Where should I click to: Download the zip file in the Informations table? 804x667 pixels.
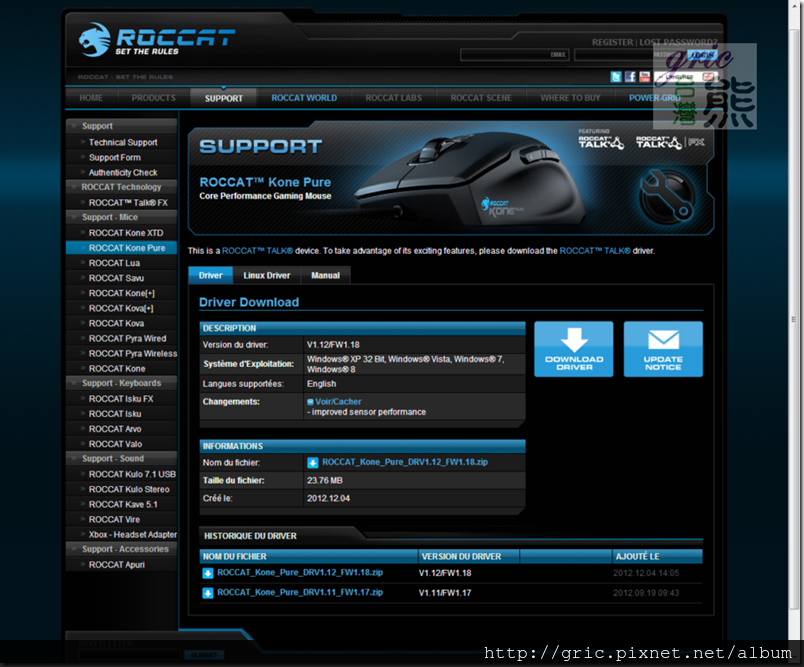coord(405,462)
